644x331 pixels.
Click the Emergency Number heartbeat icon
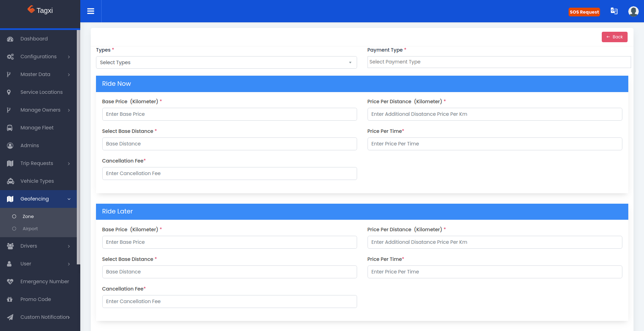coord(10,282)
